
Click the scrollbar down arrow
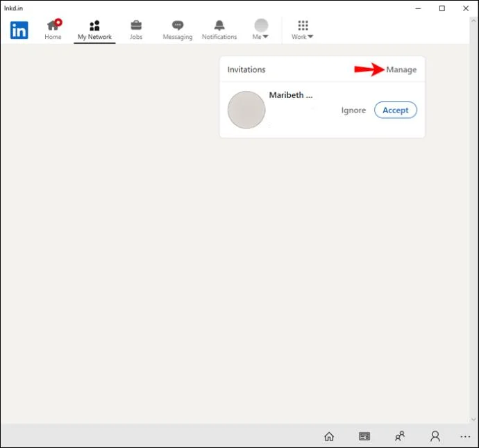pyautogui.click(x=474, y=420)
